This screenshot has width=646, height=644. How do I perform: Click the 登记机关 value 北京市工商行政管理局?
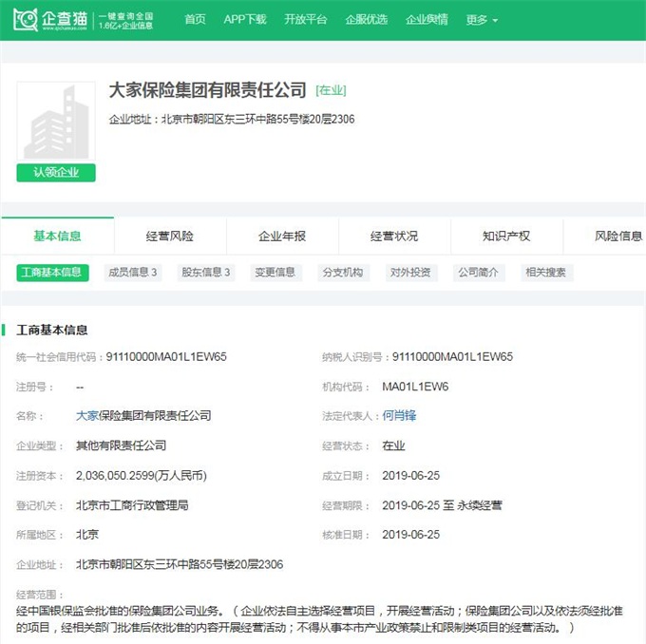coord(132,505)
